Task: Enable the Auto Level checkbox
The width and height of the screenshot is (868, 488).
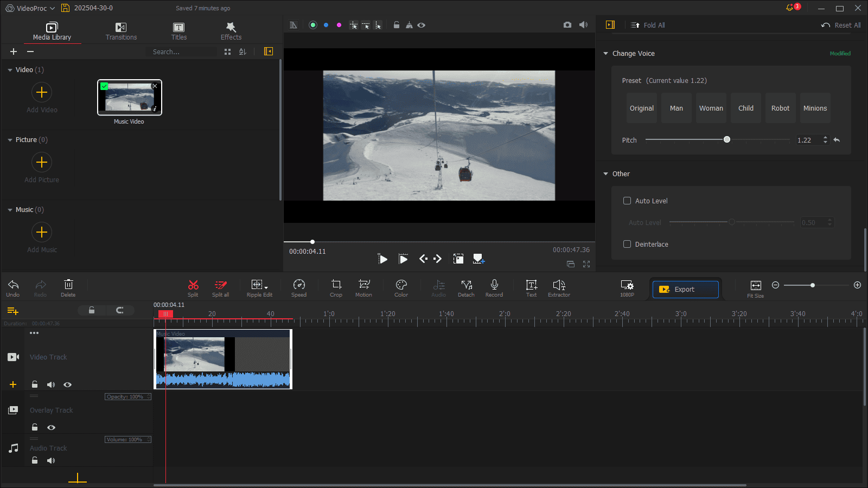Action: 627,201
